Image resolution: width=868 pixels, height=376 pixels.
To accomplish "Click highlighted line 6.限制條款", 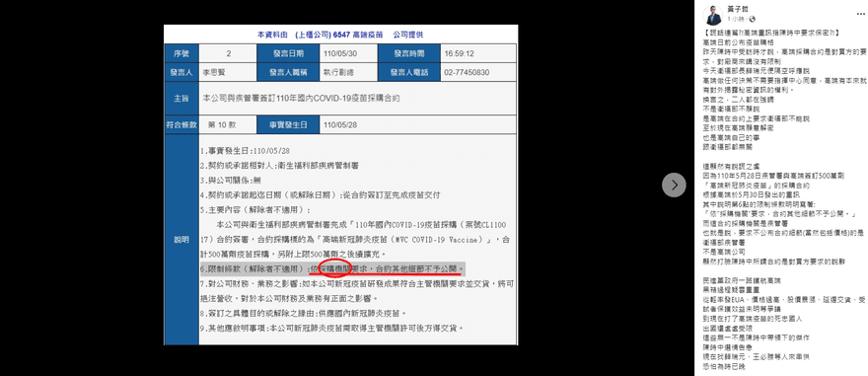I will coord(333,269).
